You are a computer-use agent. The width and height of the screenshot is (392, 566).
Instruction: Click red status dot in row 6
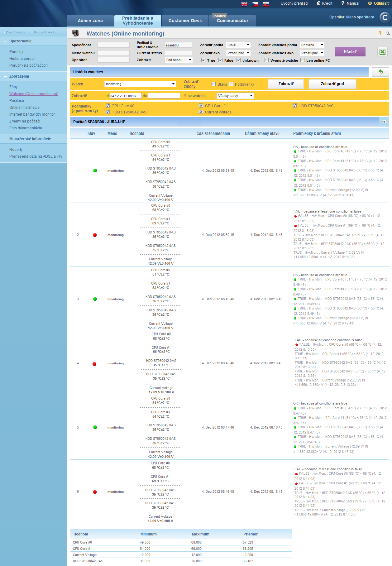pos(95,492)
